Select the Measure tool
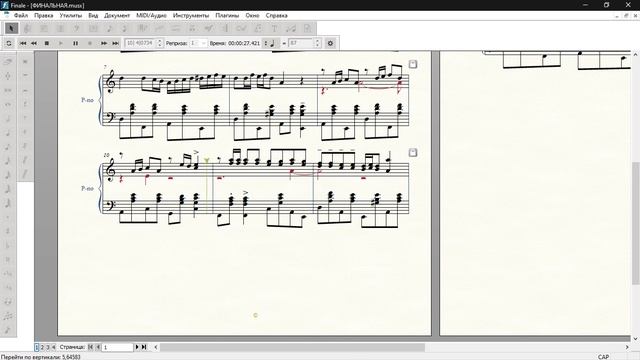This screenshot has height=360, width=640. [93, 28]
